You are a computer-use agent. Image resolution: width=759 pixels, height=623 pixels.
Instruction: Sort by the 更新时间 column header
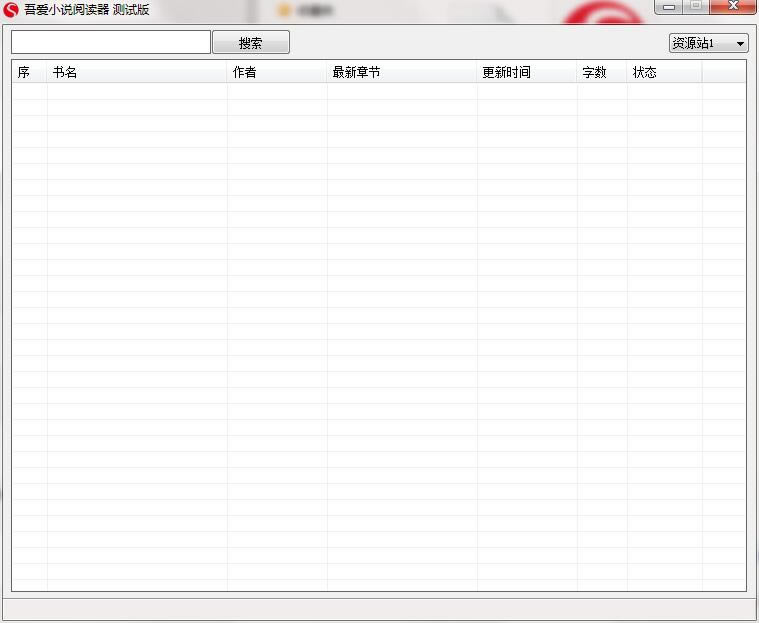527,72
